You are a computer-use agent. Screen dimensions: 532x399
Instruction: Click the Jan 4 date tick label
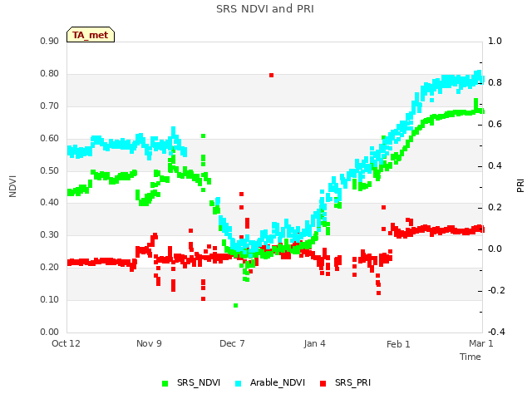(x=314, y=343)
